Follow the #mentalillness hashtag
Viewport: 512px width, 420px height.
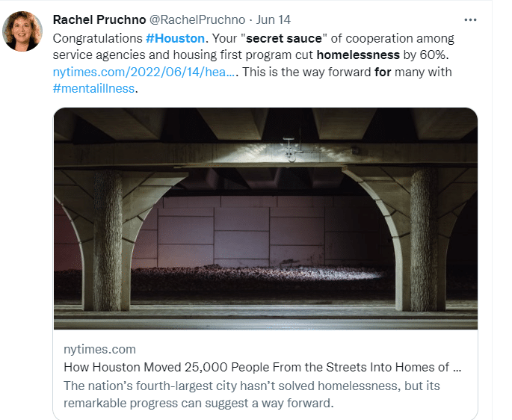[x=96, y=89]
